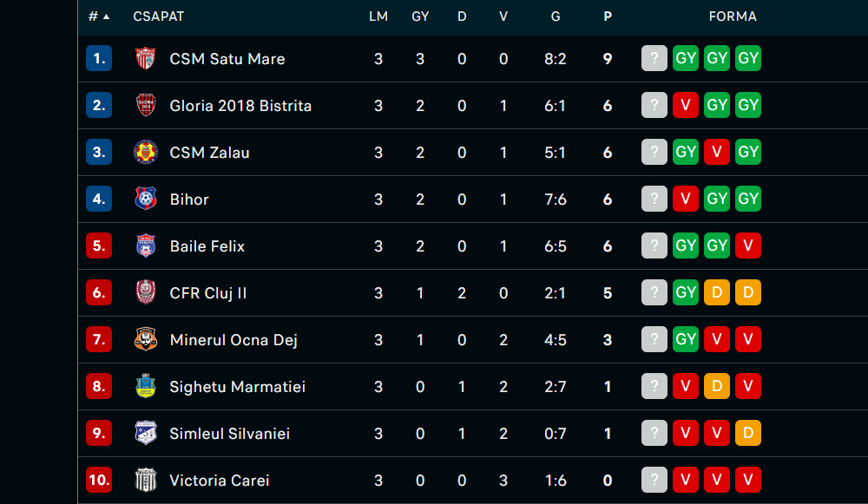Click the Baile Felix club badge

pyautogui.click(x=146, y=245)
